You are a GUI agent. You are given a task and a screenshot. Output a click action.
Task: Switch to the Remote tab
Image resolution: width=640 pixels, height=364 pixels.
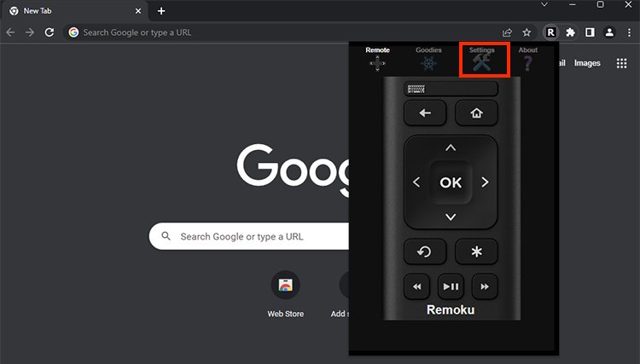[377, 59]
